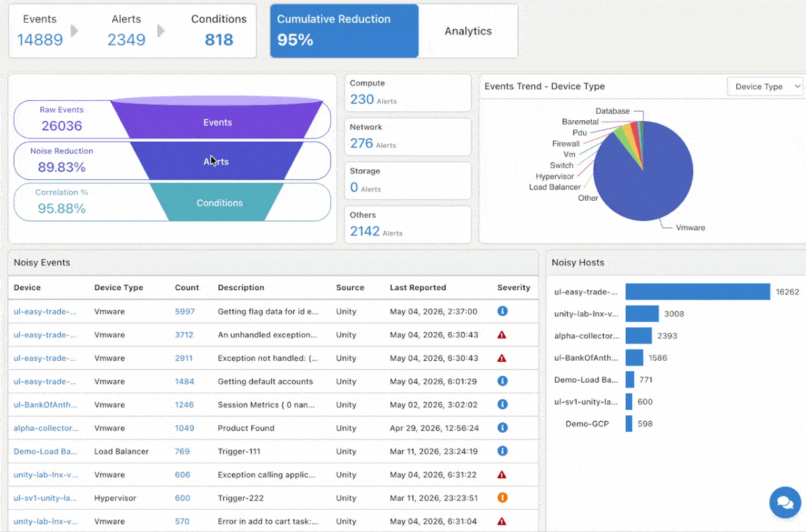
Task: Click alpha-collector bar showing 2393
Action: pos(638,336)
